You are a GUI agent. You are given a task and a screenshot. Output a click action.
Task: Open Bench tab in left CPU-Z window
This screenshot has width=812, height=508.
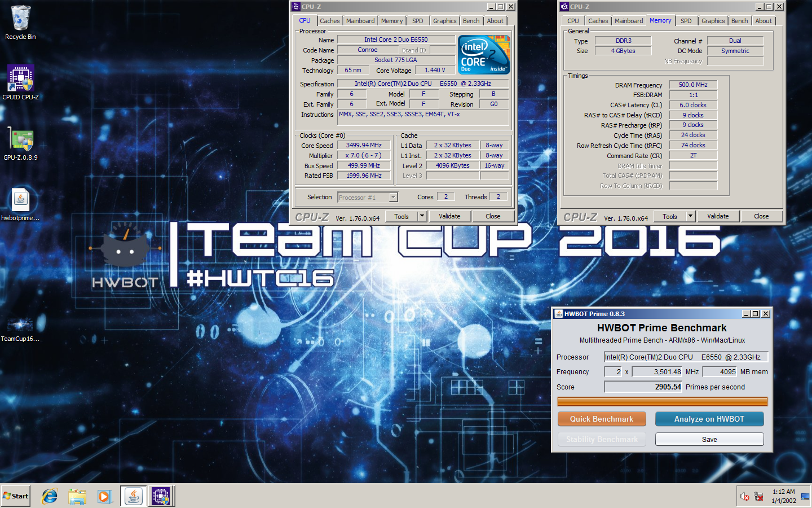click(471, 21)
